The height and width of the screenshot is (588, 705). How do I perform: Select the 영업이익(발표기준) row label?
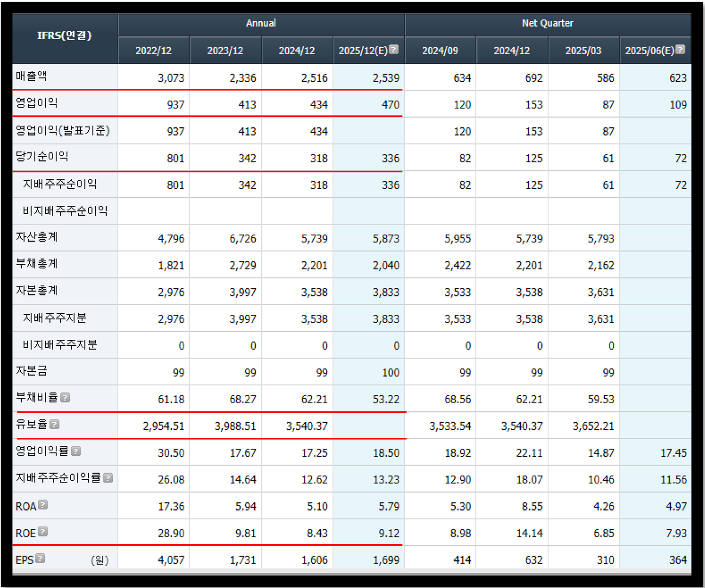(63, 131)
